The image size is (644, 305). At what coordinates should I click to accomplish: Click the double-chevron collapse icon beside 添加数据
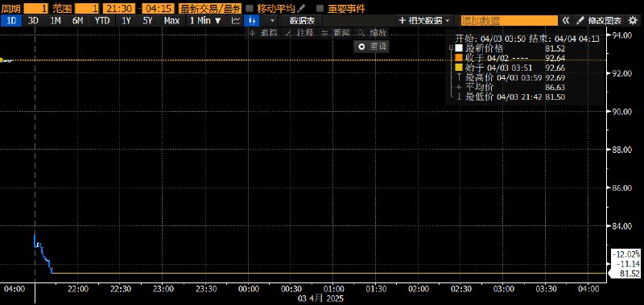pos(566,21)
